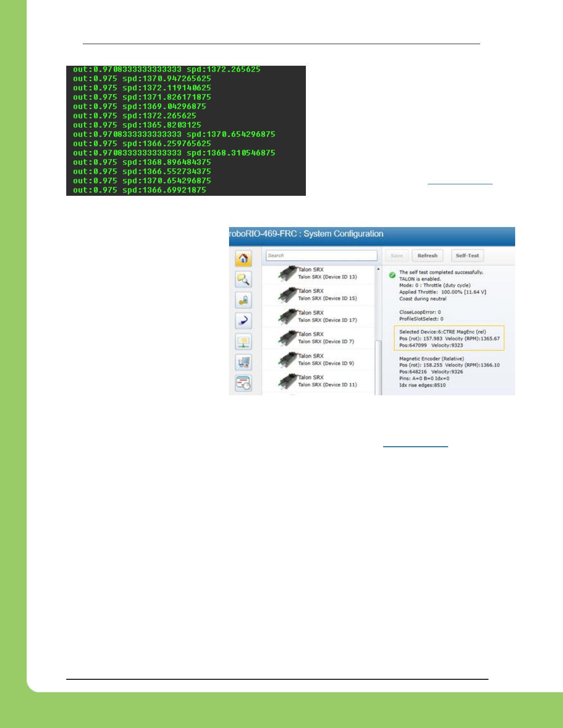
Task: Click the 'roboRIO-469-FRC : System Configuration' title
Action: click(x=306, y=234)
